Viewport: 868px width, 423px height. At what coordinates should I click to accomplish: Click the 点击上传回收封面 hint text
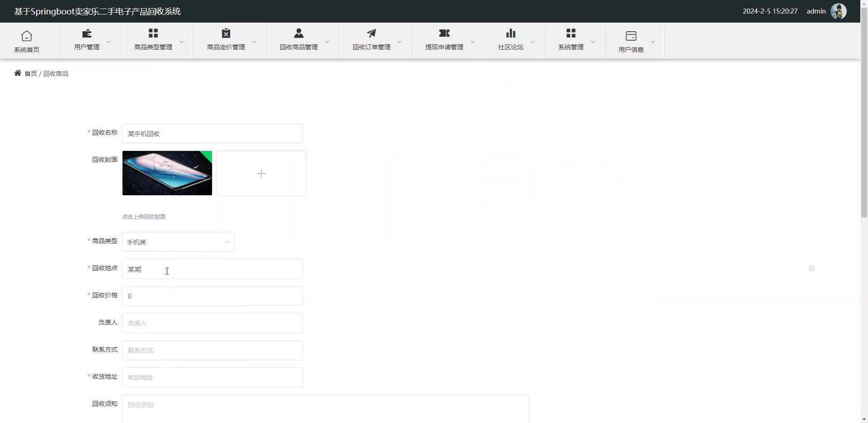point(144,216)
